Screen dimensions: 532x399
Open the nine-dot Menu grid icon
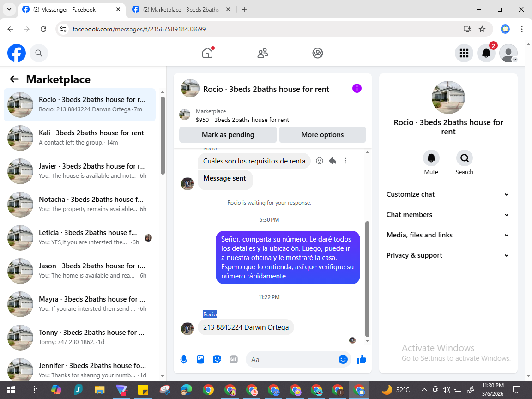pyautogui.click(x=464, y=53)
